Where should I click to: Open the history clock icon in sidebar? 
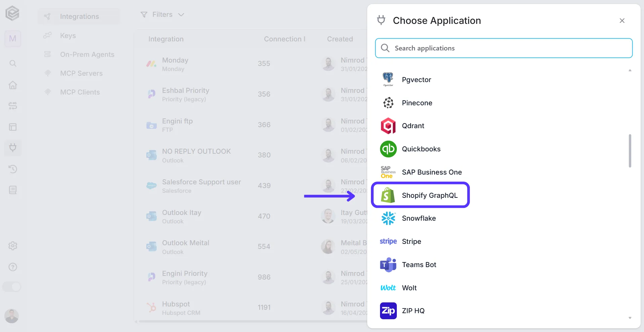click(13, 169)
